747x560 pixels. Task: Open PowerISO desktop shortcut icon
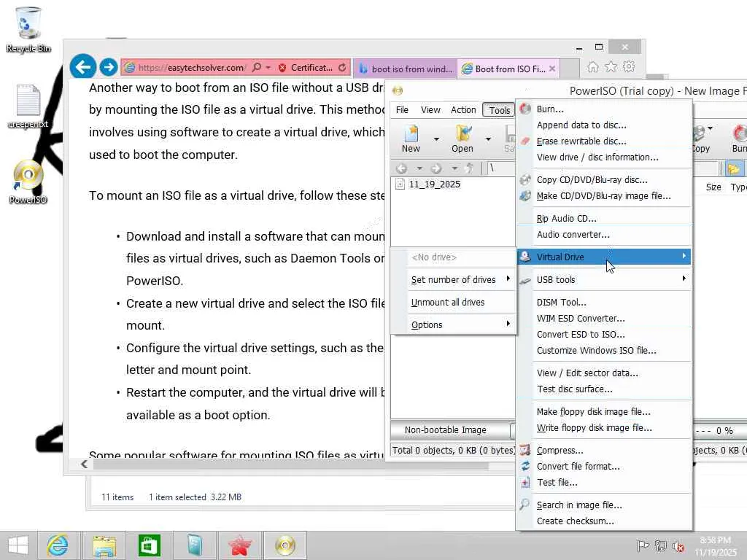[x=28, y=182]
